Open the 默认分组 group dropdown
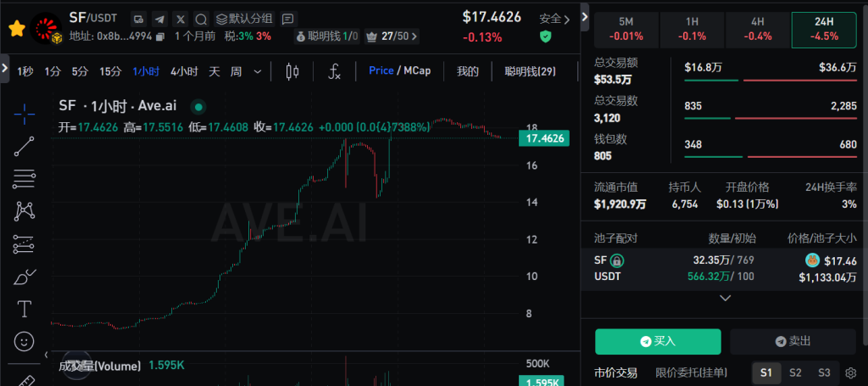The height and width of the screenshot is (386, 868). 244,18
